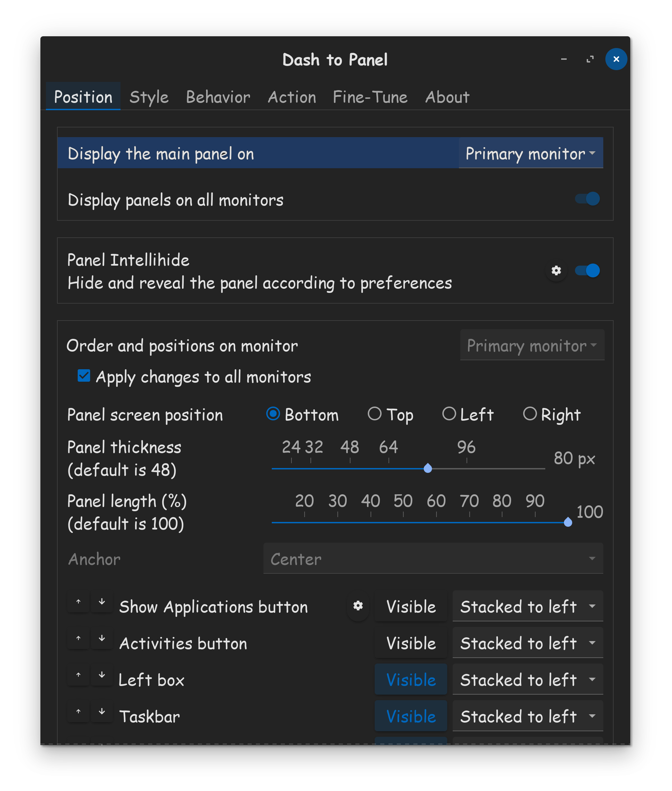This screenshot has width=672, height=791.
Task: Open Activities button position dropdown
Action: click(x=527, y=643)
